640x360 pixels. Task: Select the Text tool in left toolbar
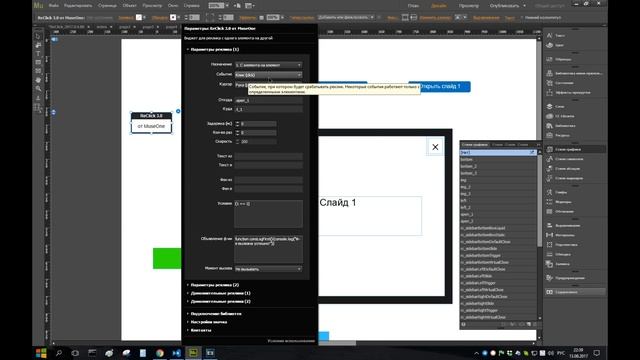point(38,53)
